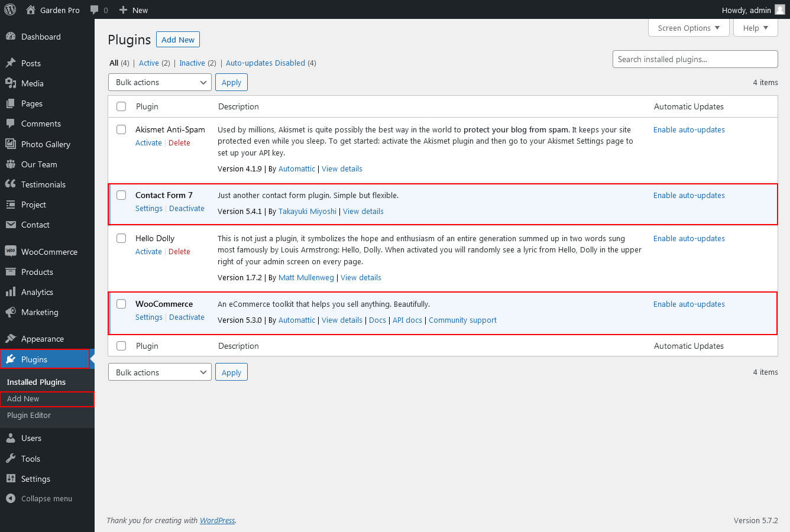Click the Testimonials quote icon
790x532 pixels.
click(10, 184)
